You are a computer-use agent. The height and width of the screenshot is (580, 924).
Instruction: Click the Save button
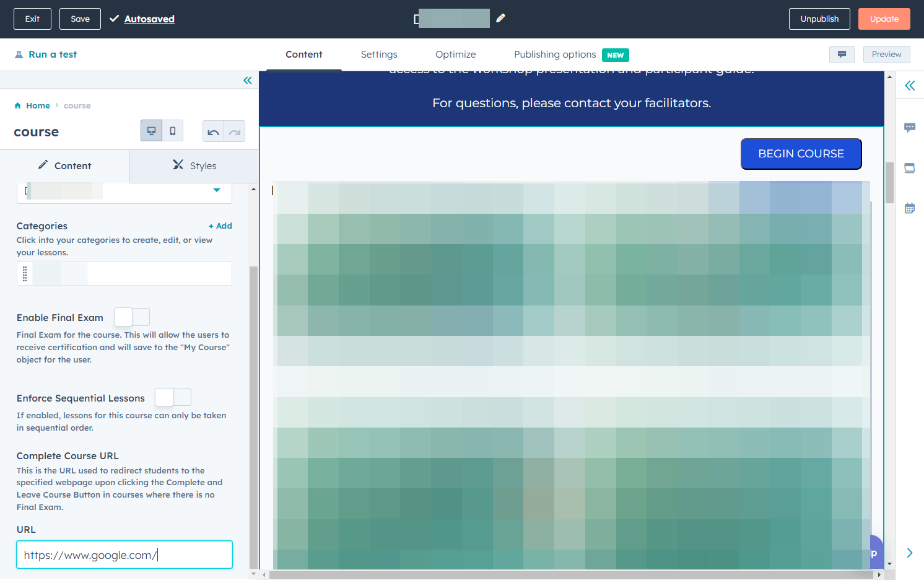point(80,19)
